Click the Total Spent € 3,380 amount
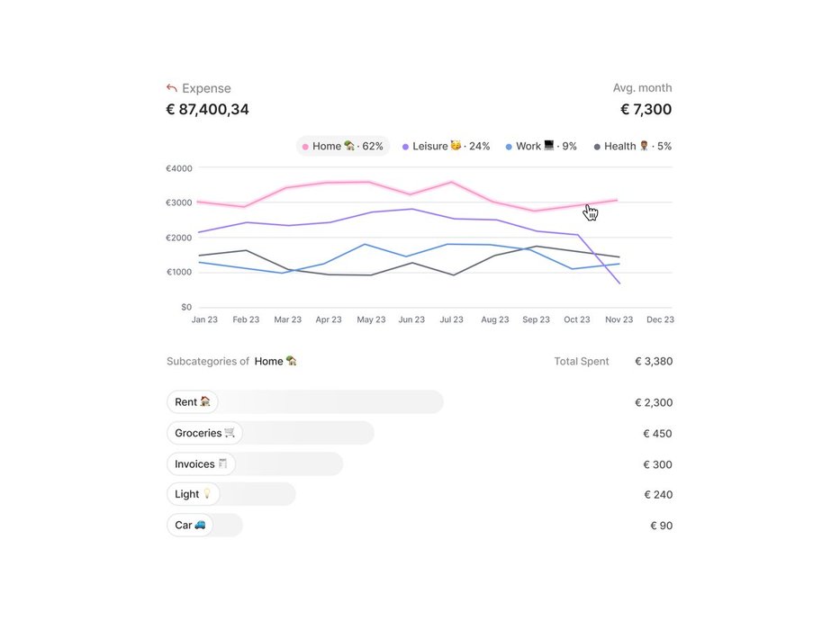 [x=653, y=361]
